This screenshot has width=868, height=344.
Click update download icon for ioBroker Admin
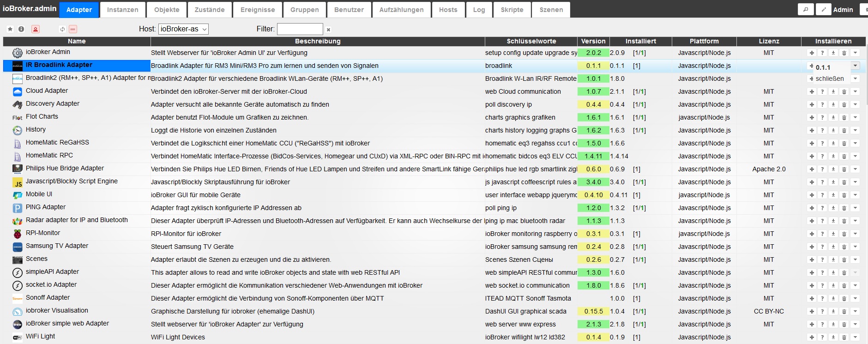pos(833,53)
